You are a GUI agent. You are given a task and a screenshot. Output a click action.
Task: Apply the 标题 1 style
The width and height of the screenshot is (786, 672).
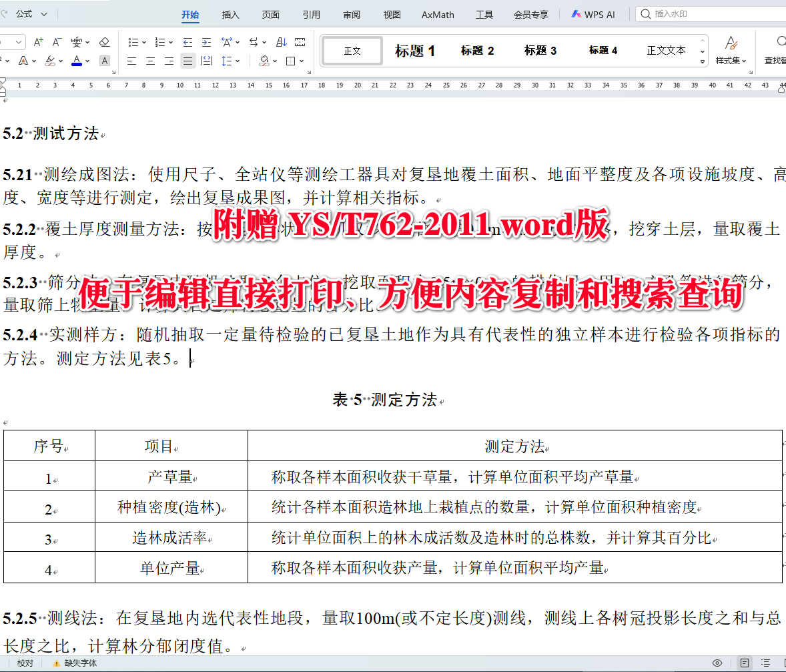click(415, 50)
